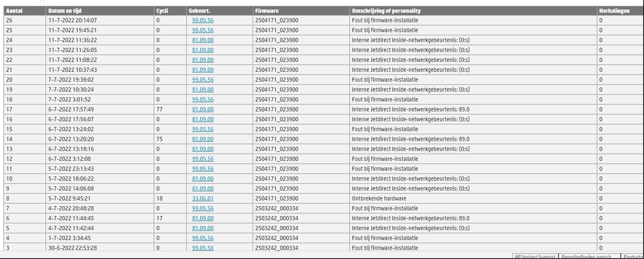Open the 81.09.00 link with 77 cycli
The width and height of the screenshot is (644, 259).
203,109
